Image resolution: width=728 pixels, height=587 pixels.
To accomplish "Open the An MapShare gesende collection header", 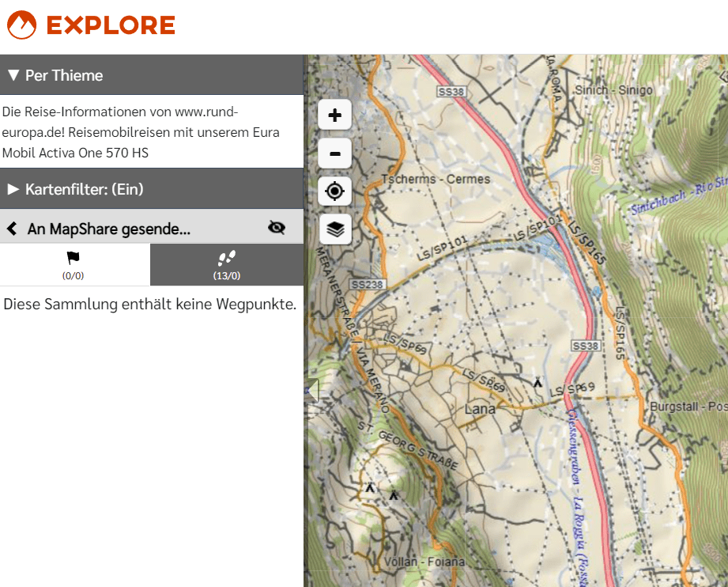I will coord(108,229).
